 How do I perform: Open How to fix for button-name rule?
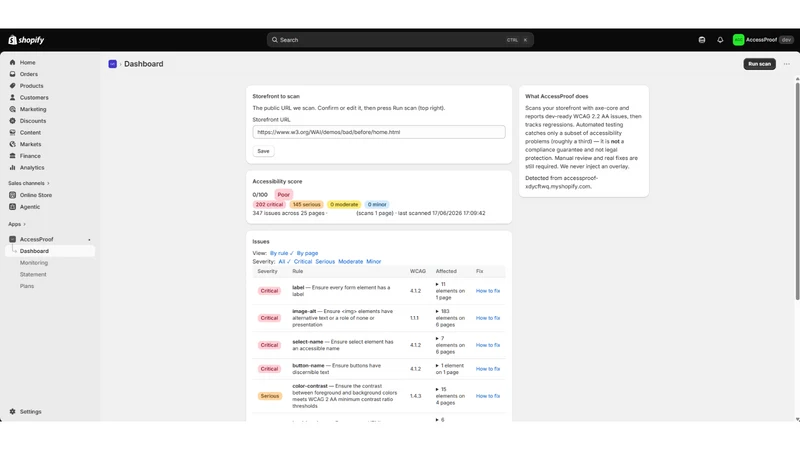tap(488, 369)
